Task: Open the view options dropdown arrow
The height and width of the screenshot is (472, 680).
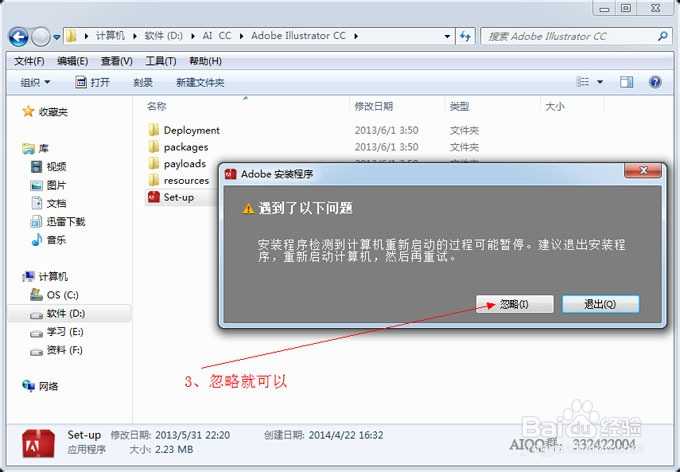Action: point(600,82)
